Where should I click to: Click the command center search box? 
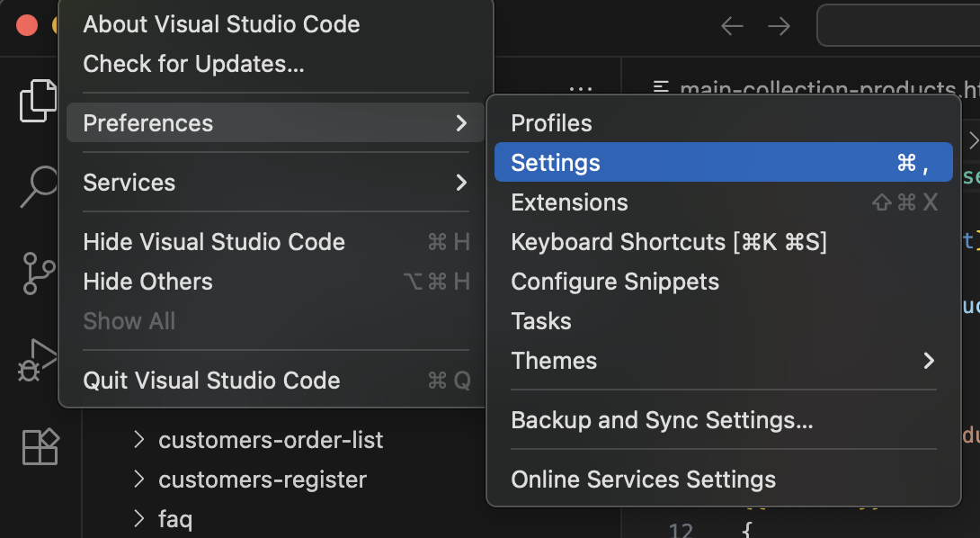[x=899, y=26]
